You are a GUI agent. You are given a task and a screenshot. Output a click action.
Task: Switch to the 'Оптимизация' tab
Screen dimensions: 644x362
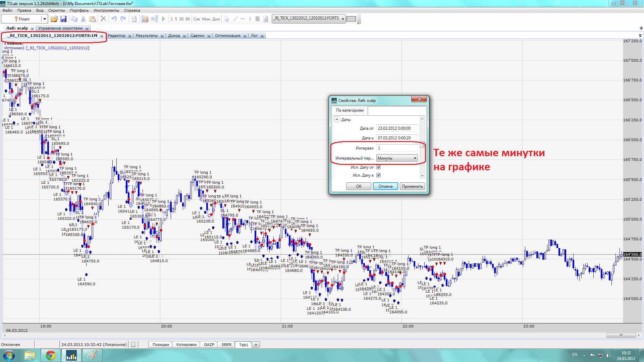point(227,36)
